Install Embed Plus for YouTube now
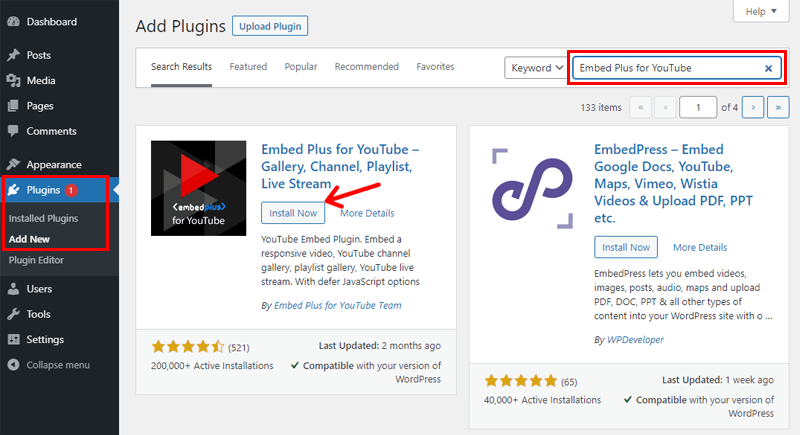Screen dimensions: 800x435 tap(293, 213)
